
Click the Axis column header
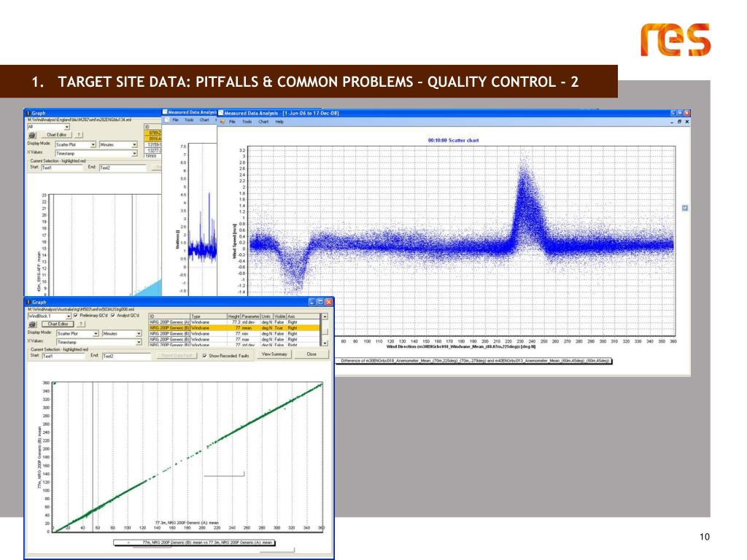(303, 316)
